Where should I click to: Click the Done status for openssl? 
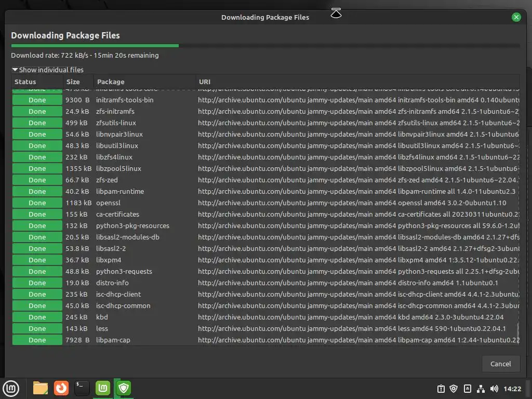(37, 203)
